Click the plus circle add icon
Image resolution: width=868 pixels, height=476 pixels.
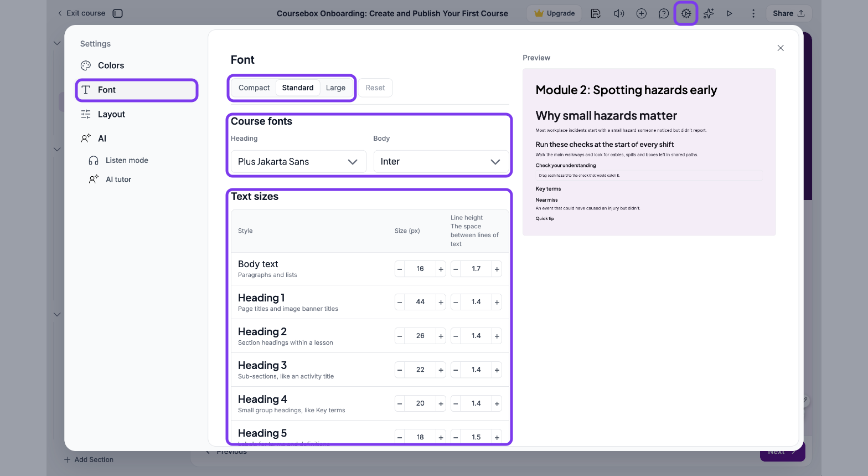tap(641, 13)
